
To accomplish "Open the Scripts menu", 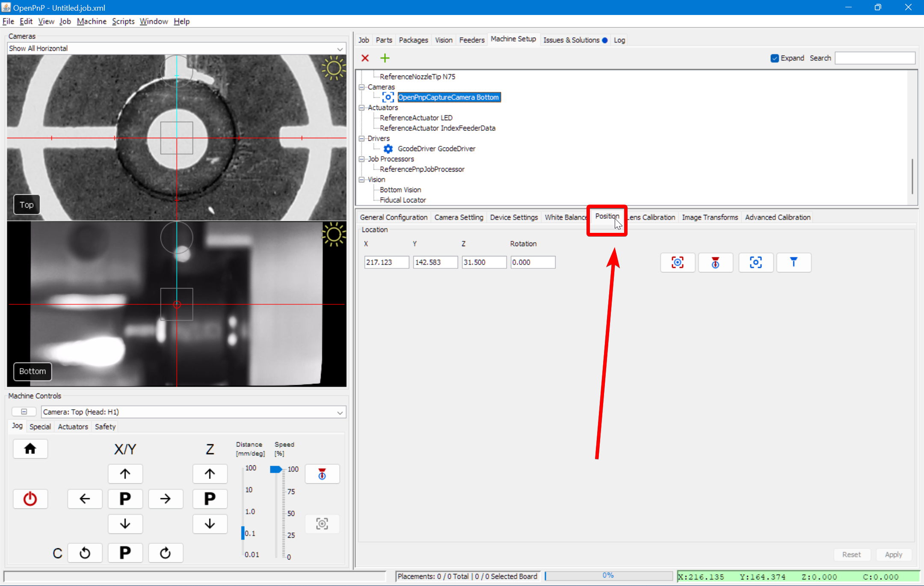I will point(123,21).
